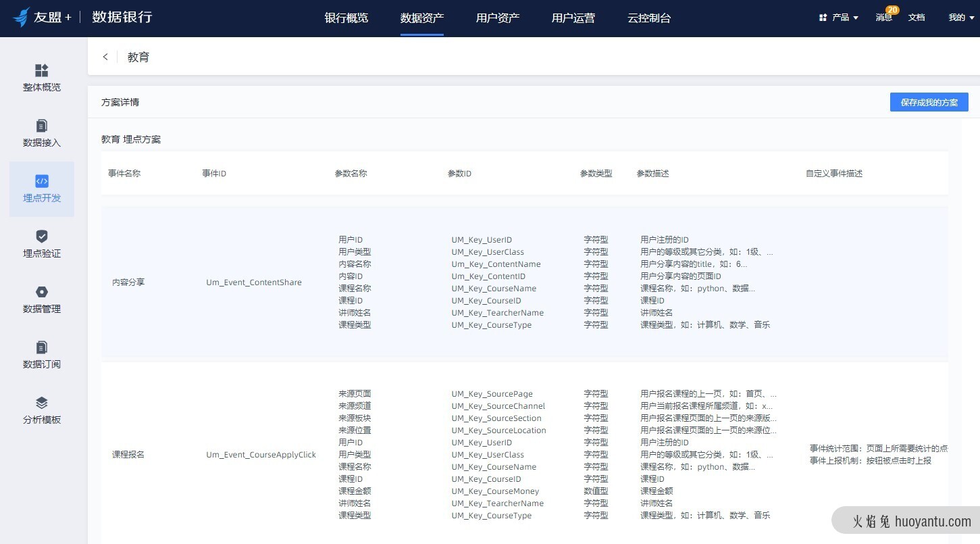
Task: Select the Um_Event_CourseApplyClick event ID
Action: pyautogui.click(x=261, y=455)
